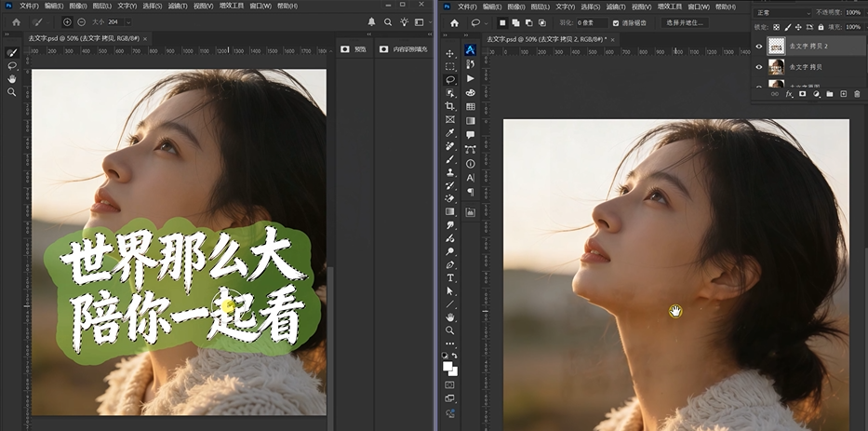Screen dimensions: 868x431
Task: Create new fill or adjustment layer
Action: (x=816, y=94)
